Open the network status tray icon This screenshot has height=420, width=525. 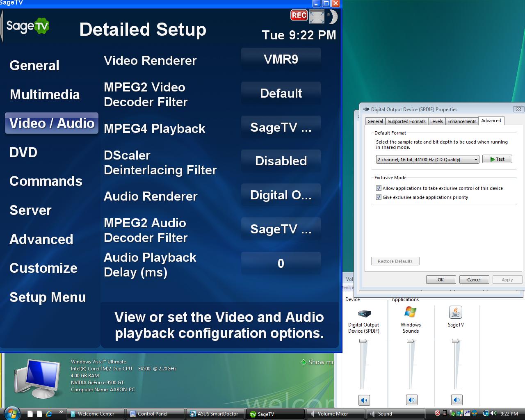pyautogui.click(x=486, y=413)
